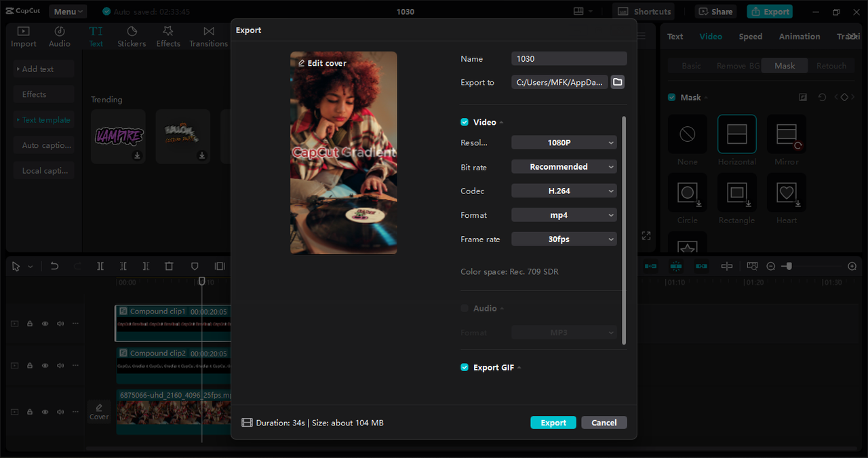Switch to the Import tab

tap(24, 37)
